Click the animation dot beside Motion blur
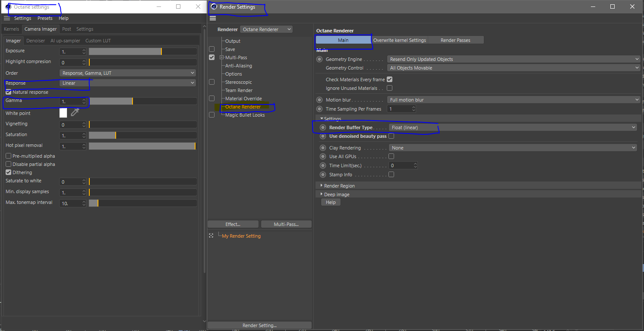Screen dimensions: 644x331 coord(319,100)
